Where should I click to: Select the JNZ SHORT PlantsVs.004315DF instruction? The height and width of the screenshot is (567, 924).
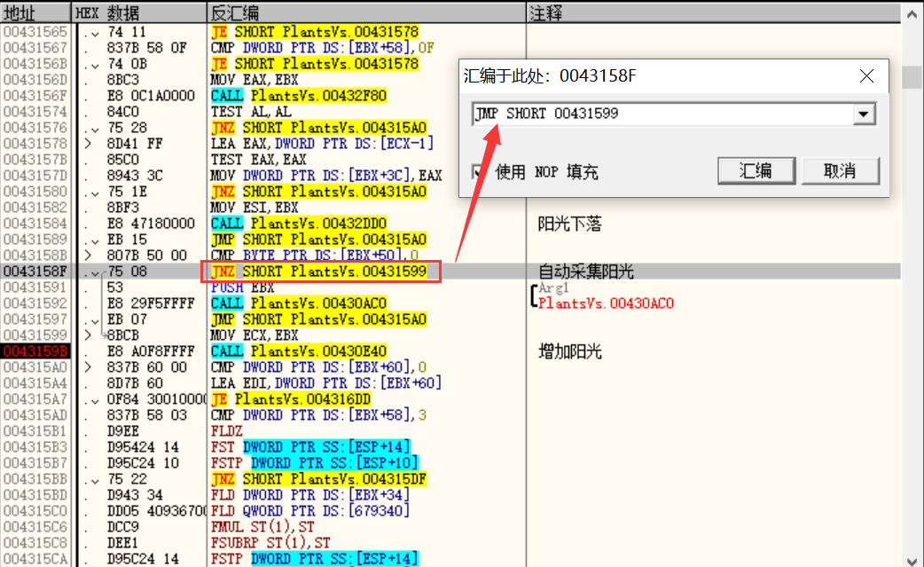(x=318, y=479)
